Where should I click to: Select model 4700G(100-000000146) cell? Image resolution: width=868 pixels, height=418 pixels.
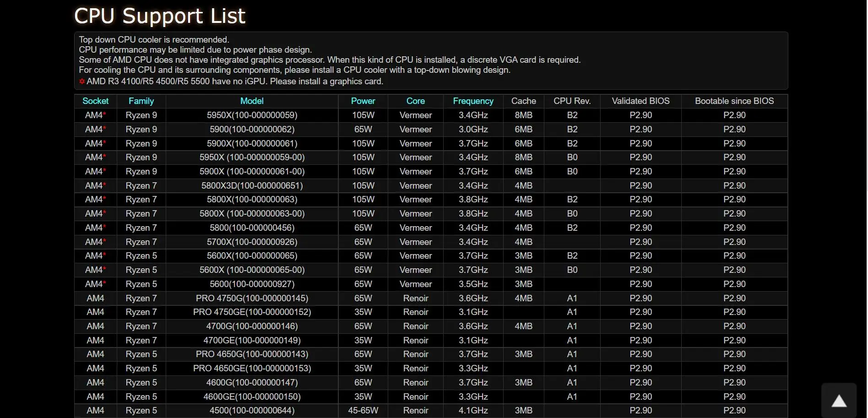point(252,326)
